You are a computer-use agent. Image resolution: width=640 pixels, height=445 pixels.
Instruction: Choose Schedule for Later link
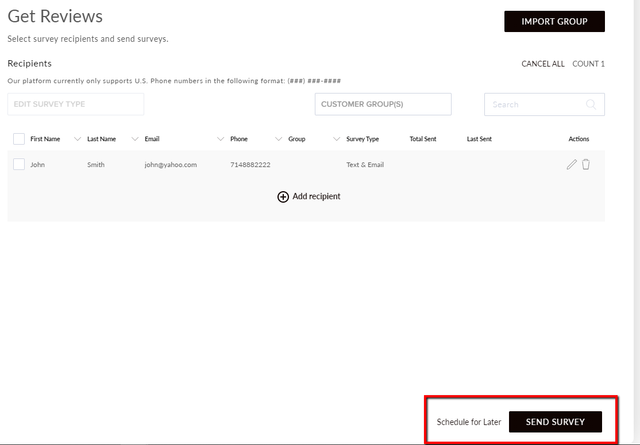point(469,422)
